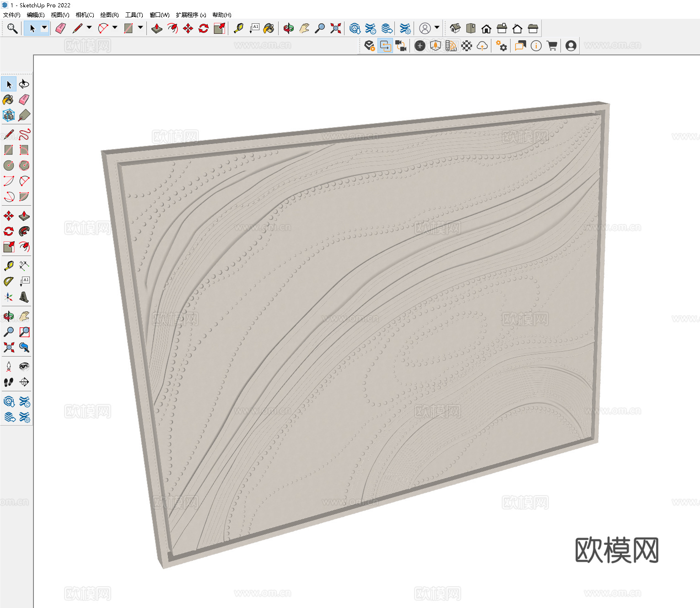Switch to Back standard view

(x=517, y=28)
